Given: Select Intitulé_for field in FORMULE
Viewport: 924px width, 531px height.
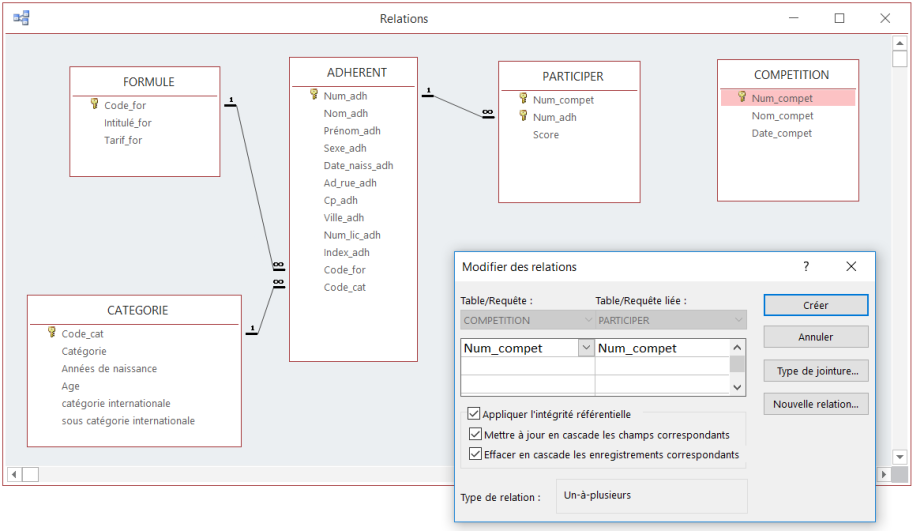Looking at the screenshot, I should 128,123.
